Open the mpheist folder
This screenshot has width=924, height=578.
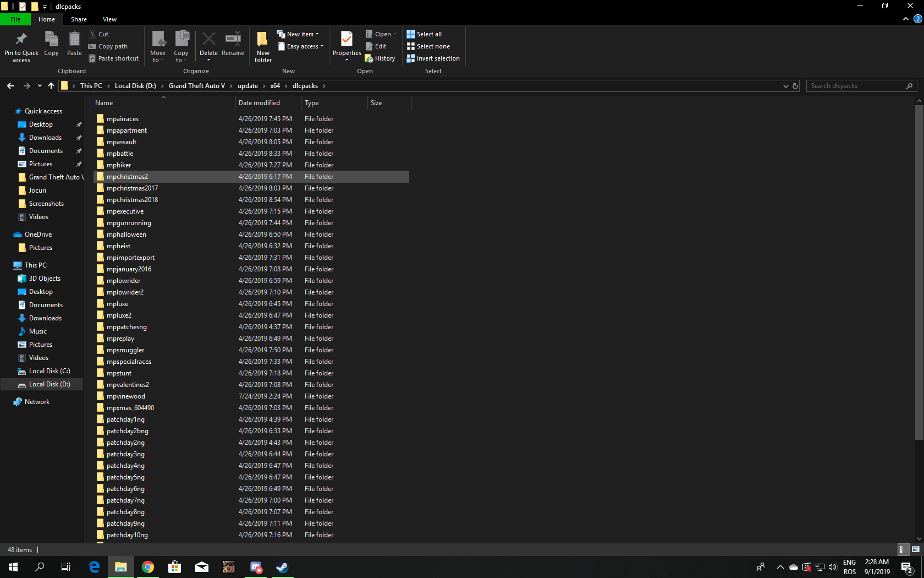pos(119,246)
